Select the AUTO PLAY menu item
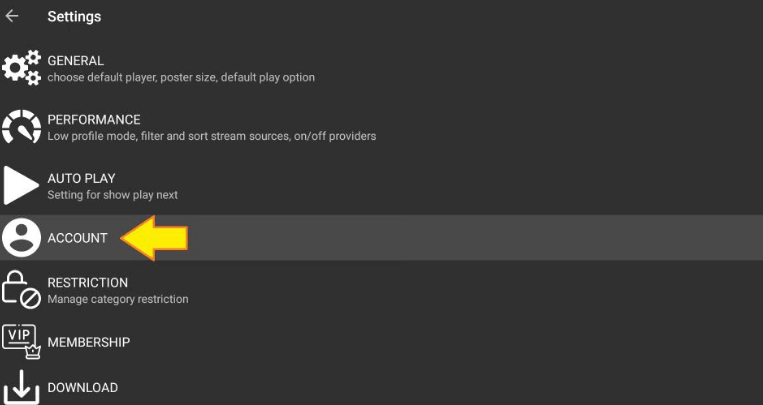 82,179
